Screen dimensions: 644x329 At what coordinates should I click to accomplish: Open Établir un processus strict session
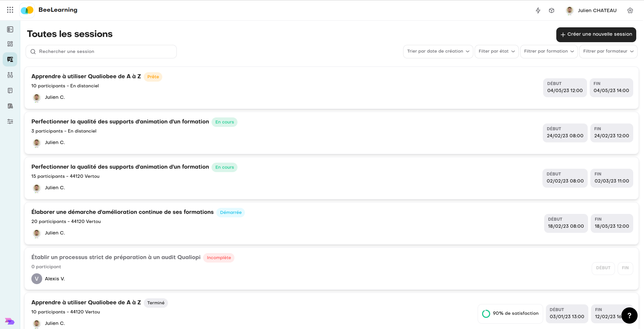pyautogui.click(x=332, y=269)
